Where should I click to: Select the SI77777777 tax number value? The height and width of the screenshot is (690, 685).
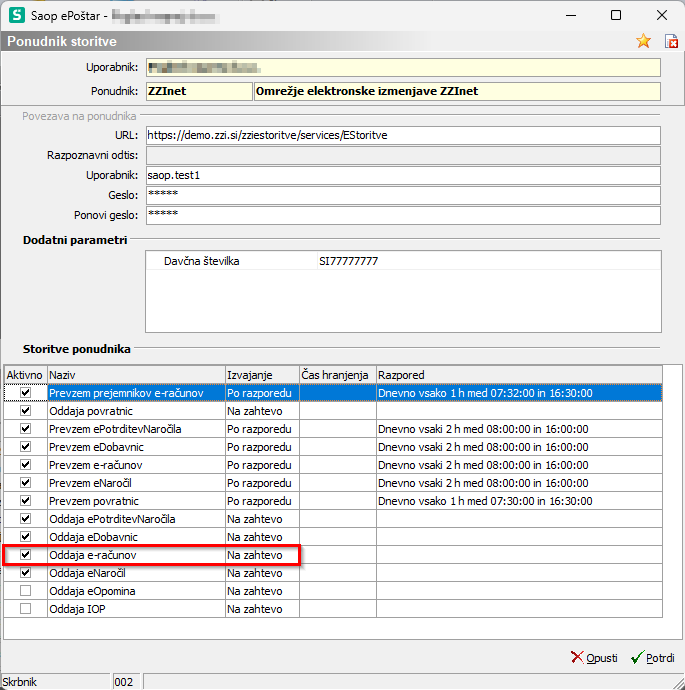[x=348, y=261]
